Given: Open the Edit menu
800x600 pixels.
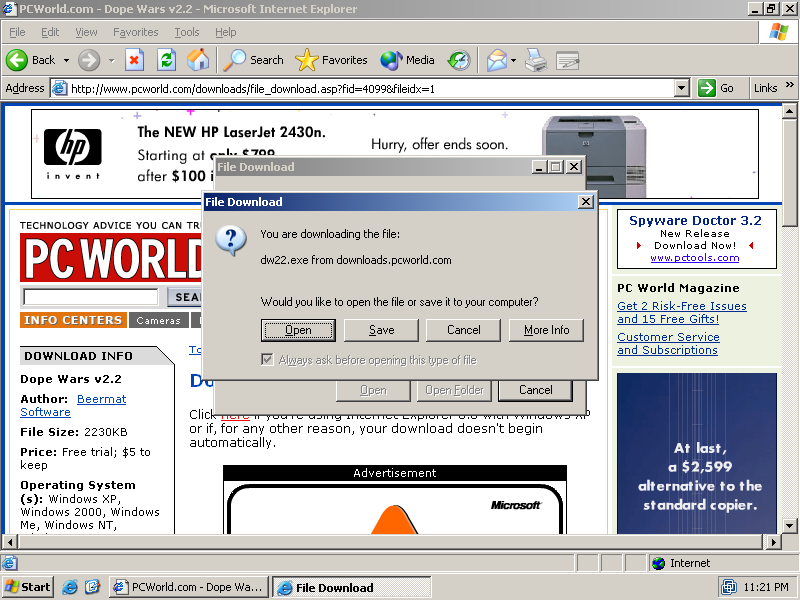Looking at the screenshot, I should [x=50, y=32].
